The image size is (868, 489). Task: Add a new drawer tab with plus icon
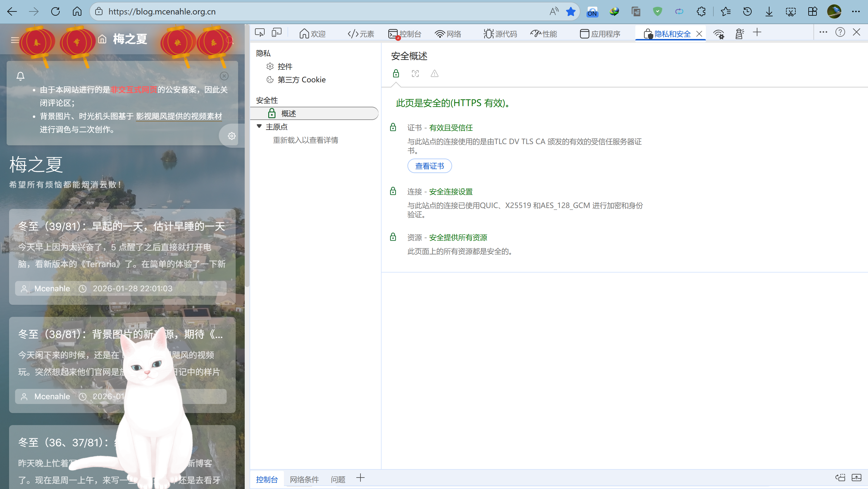(360, 478)
